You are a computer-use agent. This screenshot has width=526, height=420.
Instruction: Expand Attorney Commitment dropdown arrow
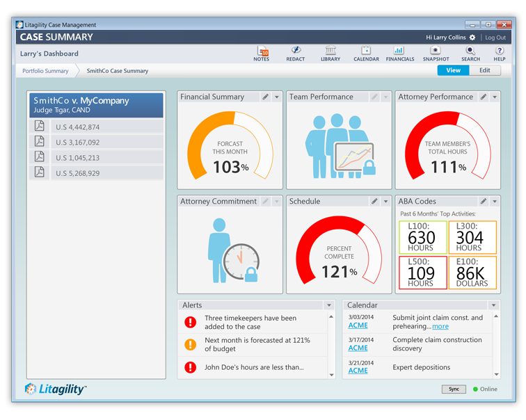click(x=277, y=202)
